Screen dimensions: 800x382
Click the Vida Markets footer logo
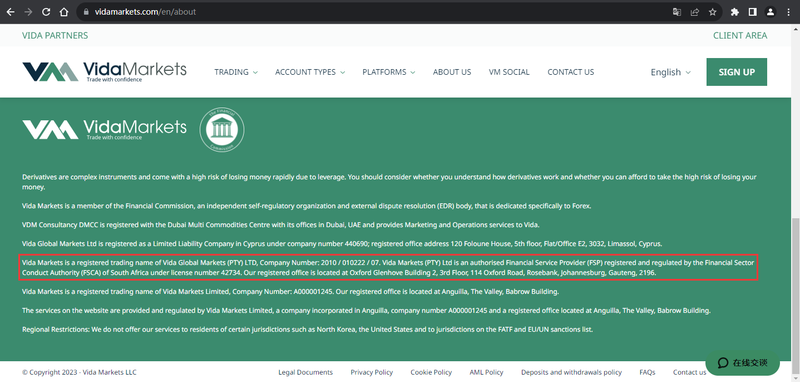(105, 129)
